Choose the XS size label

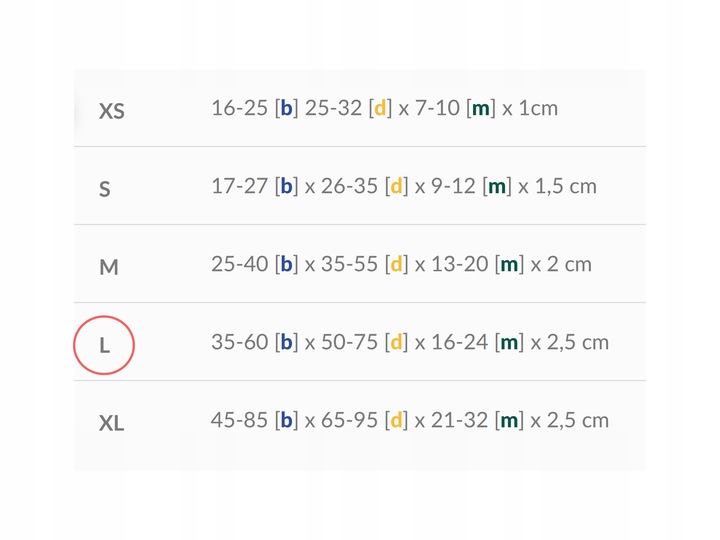pyautogui.click(x=111, y=110)
